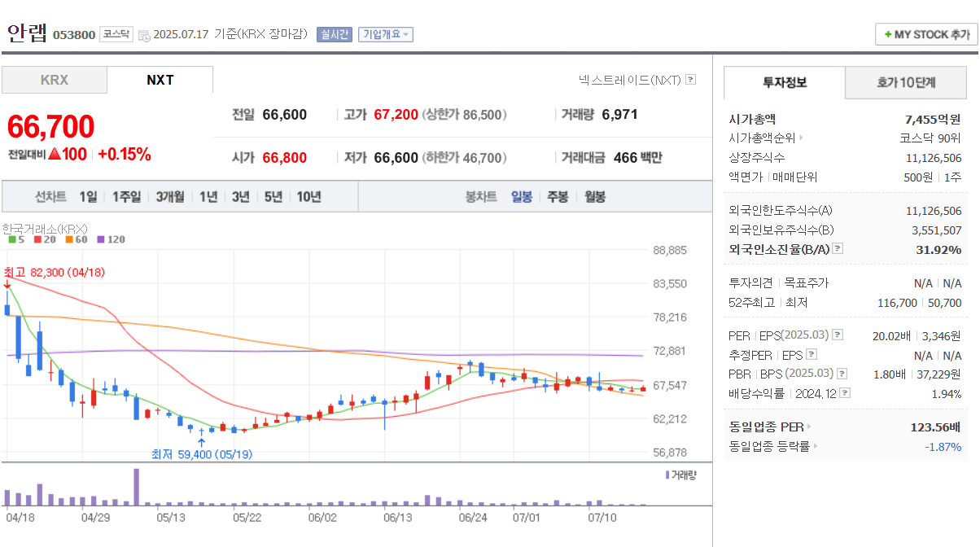Select the 3년 chart period
The image size is (980, 547).
(x=240, y=196)
